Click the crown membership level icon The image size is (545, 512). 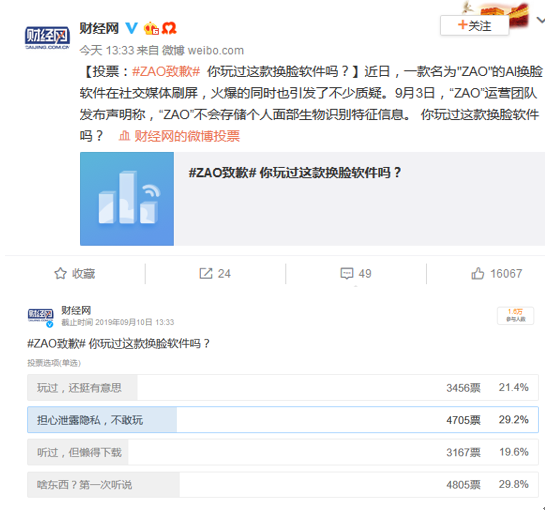[x=151, y=29]
